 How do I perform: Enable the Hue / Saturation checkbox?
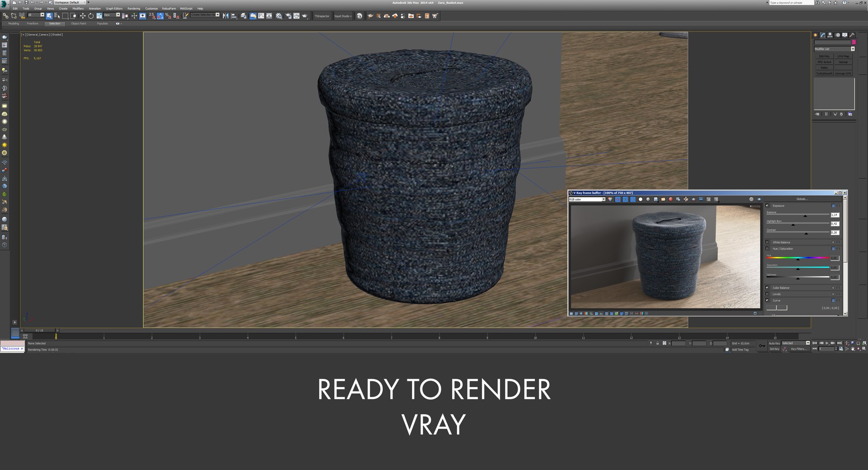(767, 248)
